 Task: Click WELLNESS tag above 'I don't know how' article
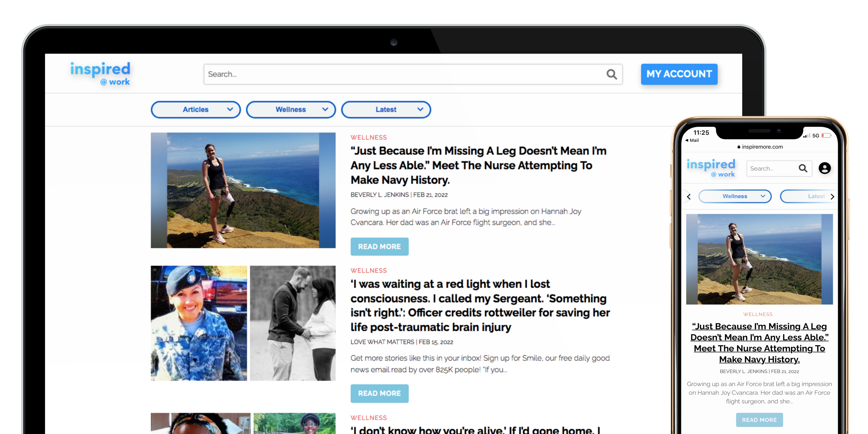369,417
